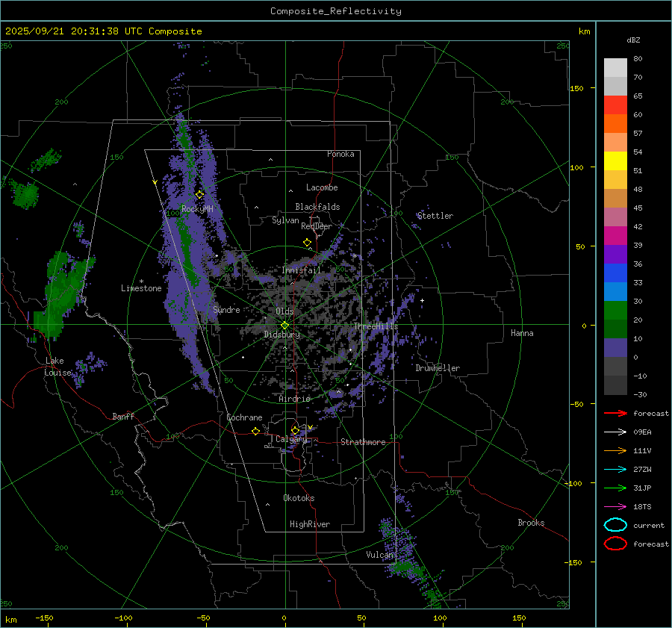
Task: Click the green 31JP arrow legend icon
Action: pos(615,488)
